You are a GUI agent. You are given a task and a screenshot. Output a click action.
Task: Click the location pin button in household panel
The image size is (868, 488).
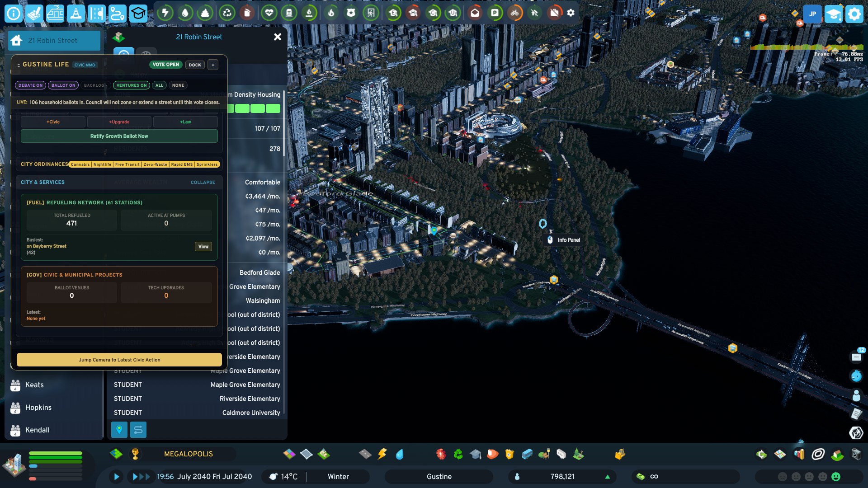[x=119, y=429]
